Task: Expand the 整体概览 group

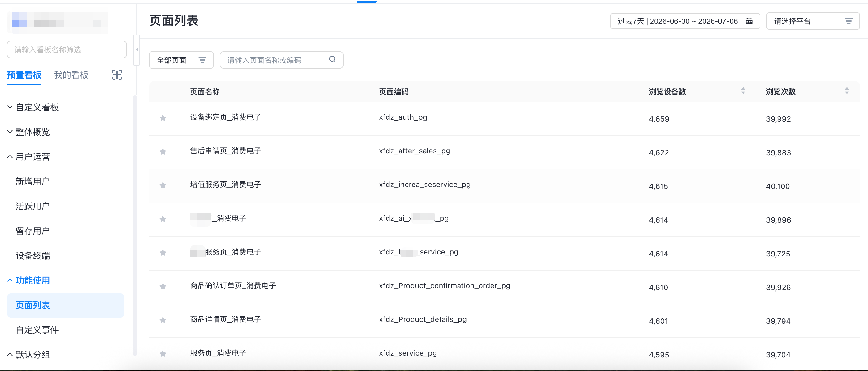Action: point(29,132)
